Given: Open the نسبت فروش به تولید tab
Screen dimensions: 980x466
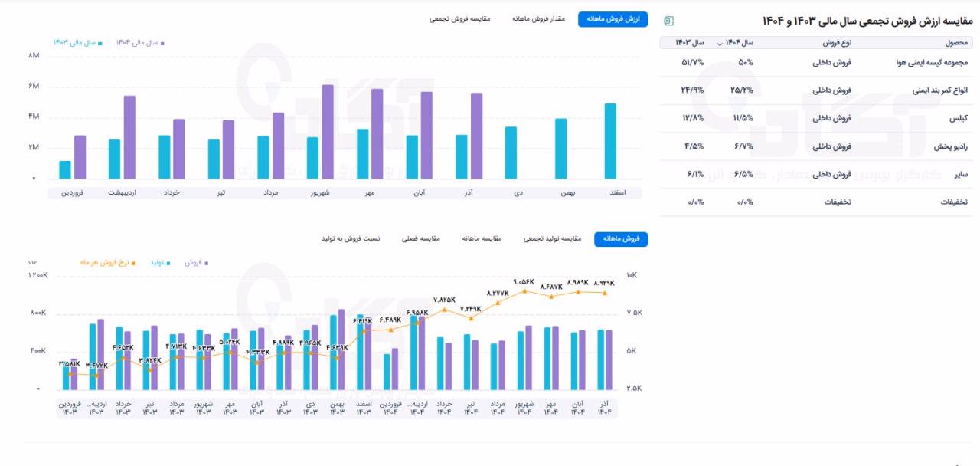Looking at the screenshot, I should 350,239.
